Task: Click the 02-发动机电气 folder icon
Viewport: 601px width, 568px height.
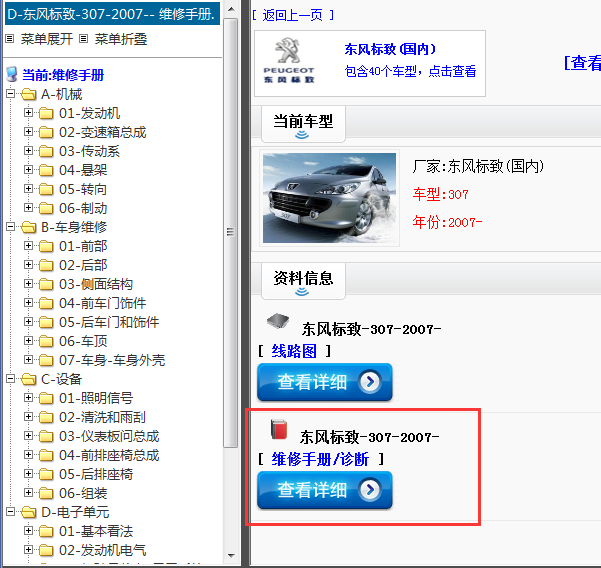Action: click(x=46, y=550)
